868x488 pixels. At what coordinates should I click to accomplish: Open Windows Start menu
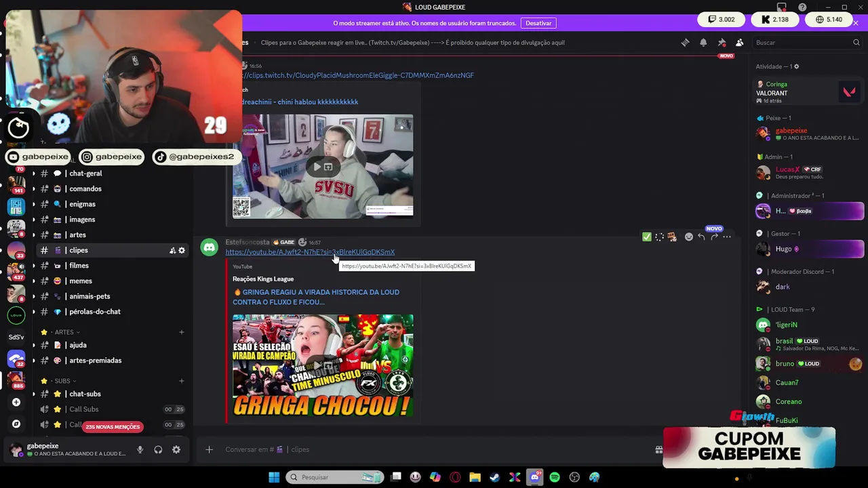click(x=274, y=477)
